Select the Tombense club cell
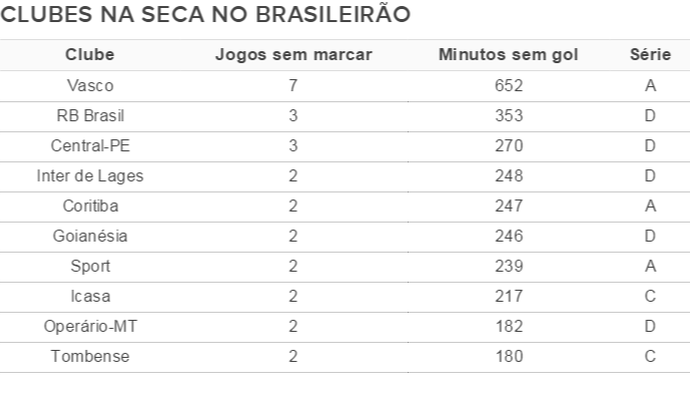Viewport: 690px width, 402px height. 90,356
